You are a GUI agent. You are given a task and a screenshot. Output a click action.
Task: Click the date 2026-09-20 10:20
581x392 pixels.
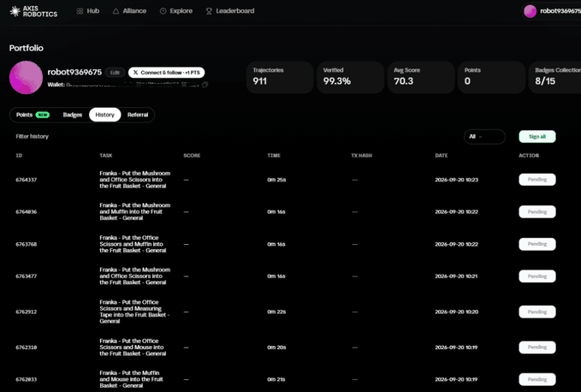tap(457, 312)
